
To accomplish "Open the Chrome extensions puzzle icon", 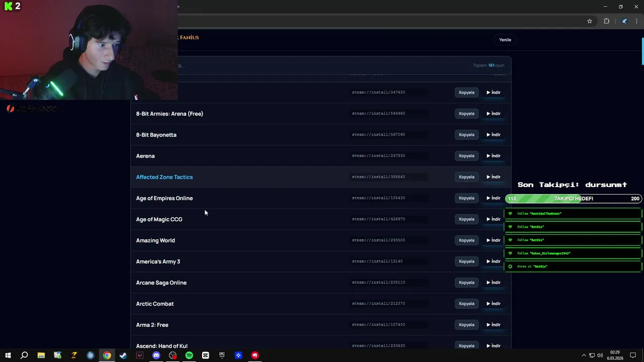I will 606,21.
